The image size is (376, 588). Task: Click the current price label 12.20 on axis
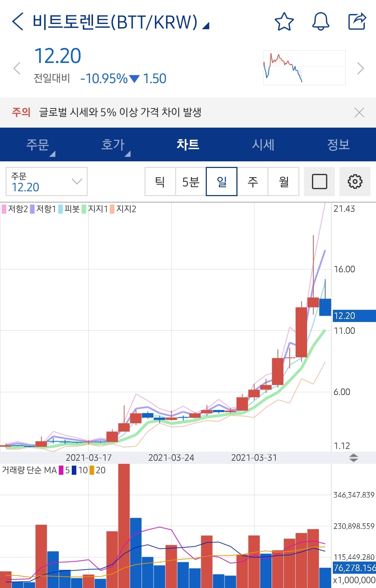coord(354,316)
